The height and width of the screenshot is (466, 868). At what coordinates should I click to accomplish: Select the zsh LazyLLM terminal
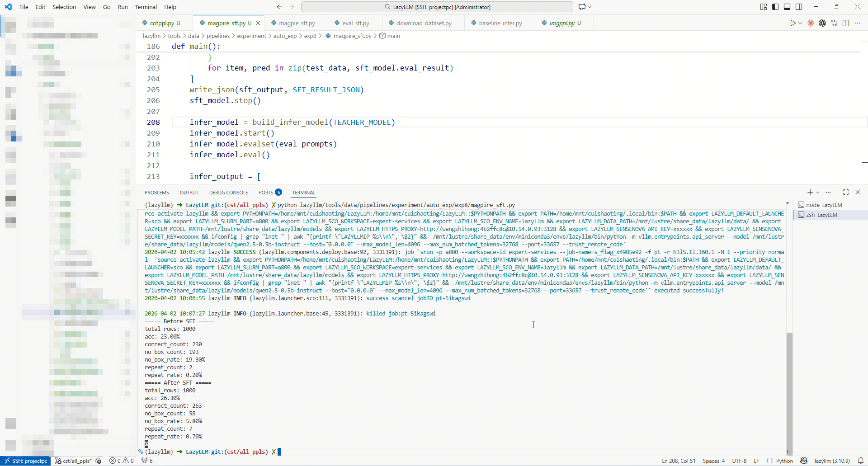point(830,215)
